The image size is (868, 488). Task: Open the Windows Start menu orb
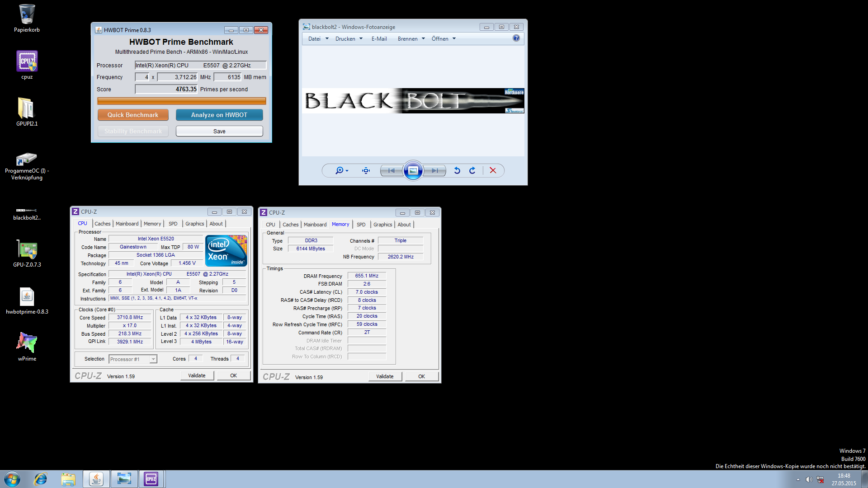[x=12, y=479]
